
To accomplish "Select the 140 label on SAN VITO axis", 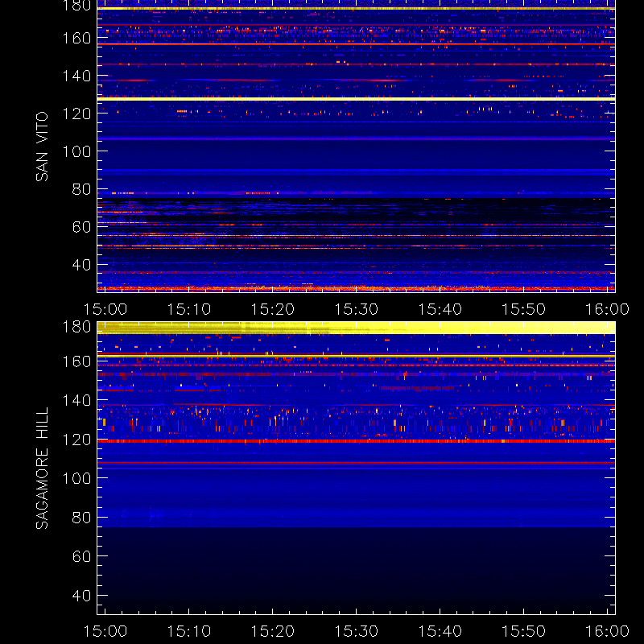I will tap(76, 76).
